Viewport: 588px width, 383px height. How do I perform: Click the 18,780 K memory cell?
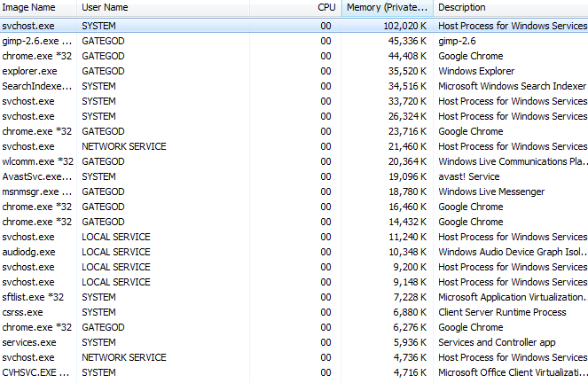407,191
